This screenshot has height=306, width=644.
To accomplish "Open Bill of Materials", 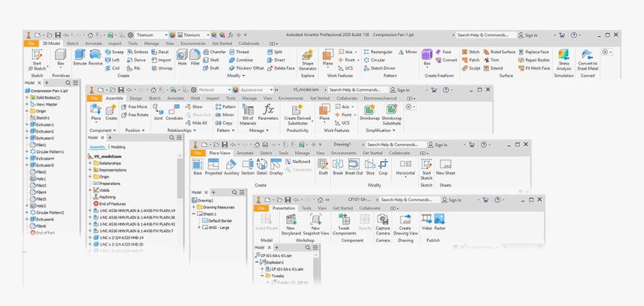I will [x=248, y=115].
